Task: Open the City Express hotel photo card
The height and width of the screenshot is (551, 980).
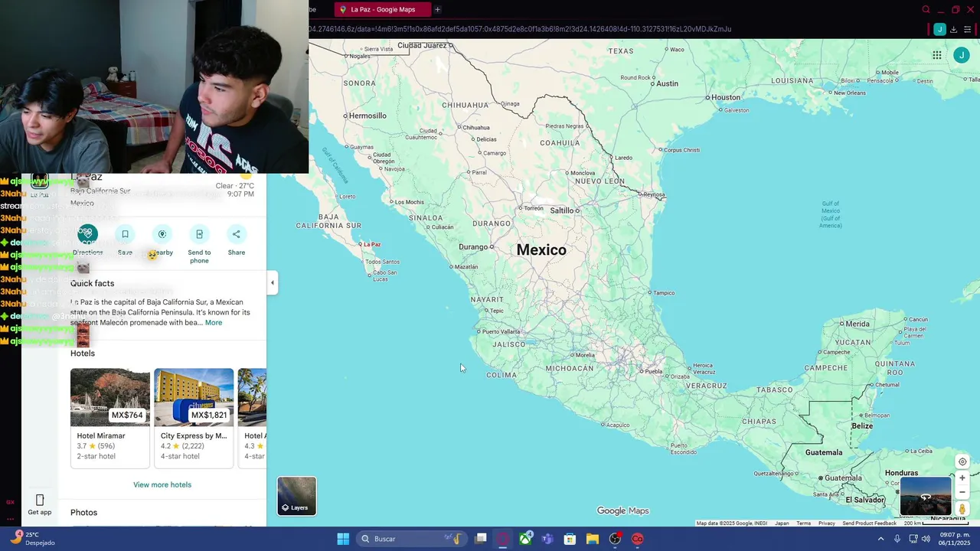Action: click(194, 397)
